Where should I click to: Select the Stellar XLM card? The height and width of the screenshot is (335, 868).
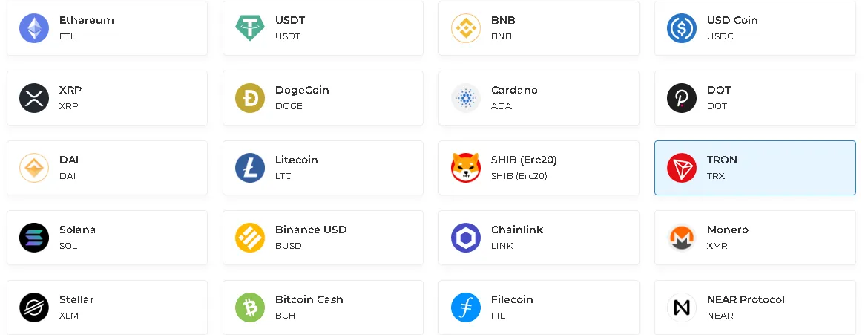pyautogui.click(x=108, y=308)
